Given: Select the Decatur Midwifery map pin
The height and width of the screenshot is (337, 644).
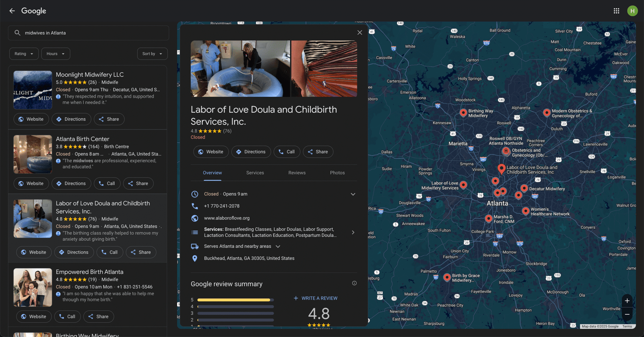Looking at the screenshot, I should pyautogui.click(x=524, y=188).
